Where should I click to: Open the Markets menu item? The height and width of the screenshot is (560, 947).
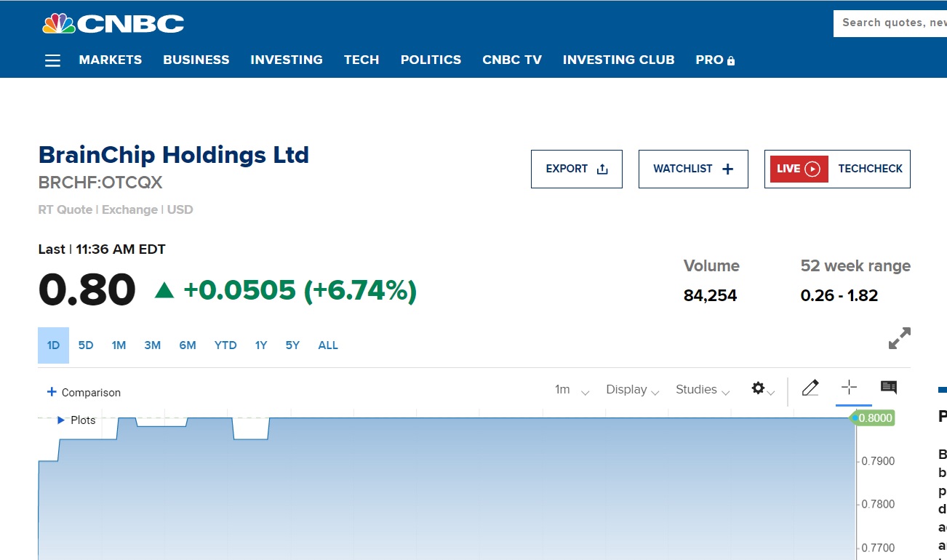(x=111, y=60)
